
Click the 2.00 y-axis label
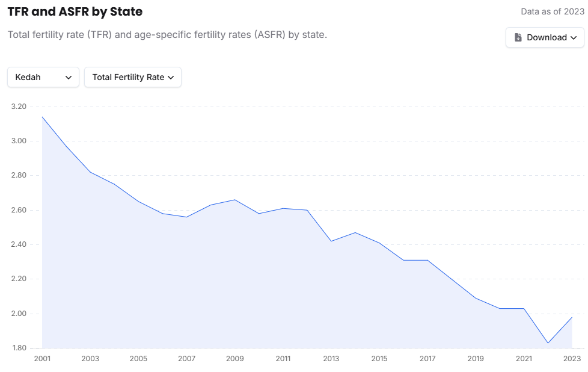click(x=19, y=314)
